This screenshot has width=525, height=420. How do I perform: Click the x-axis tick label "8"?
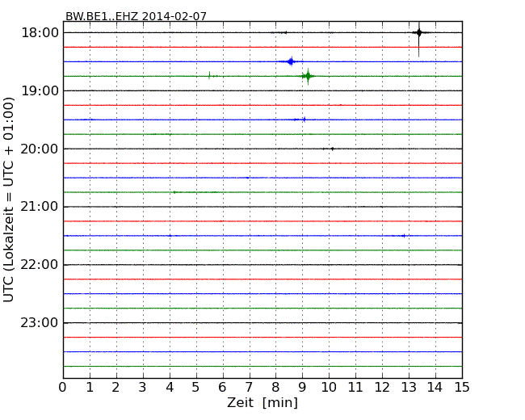275,388
